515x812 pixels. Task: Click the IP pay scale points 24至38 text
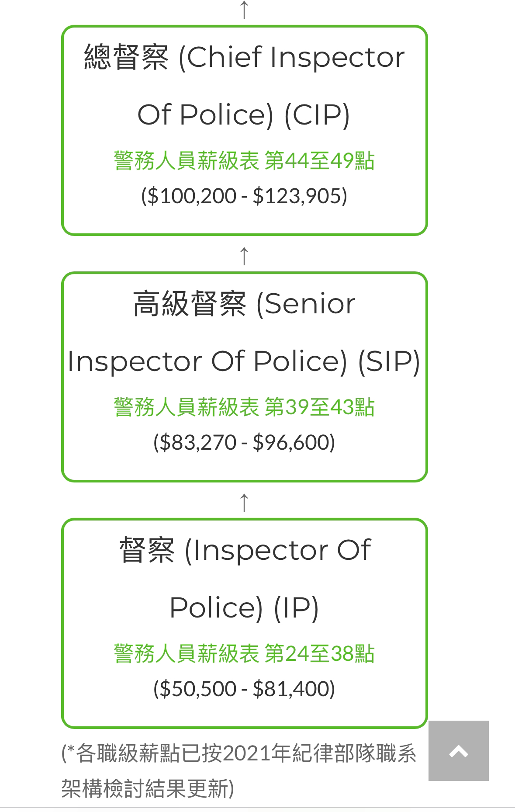(244, 653)
